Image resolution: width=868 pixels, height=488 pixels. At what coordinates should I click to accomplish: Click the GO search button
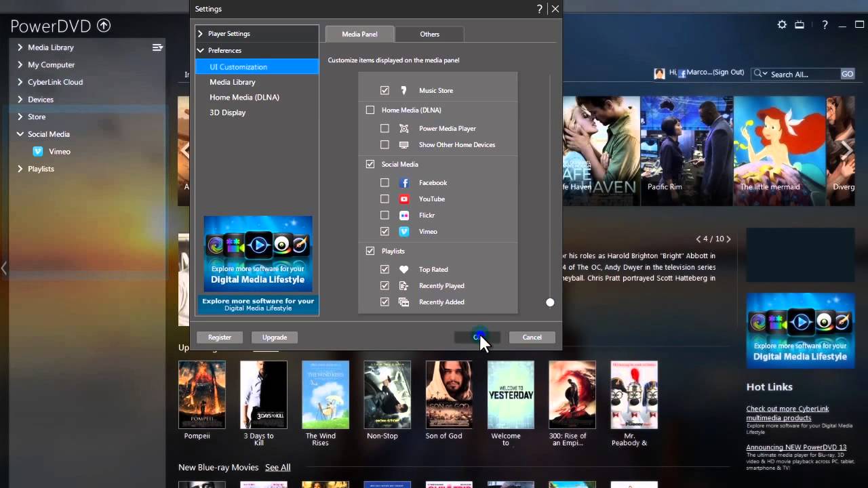(x=848, y=74)
